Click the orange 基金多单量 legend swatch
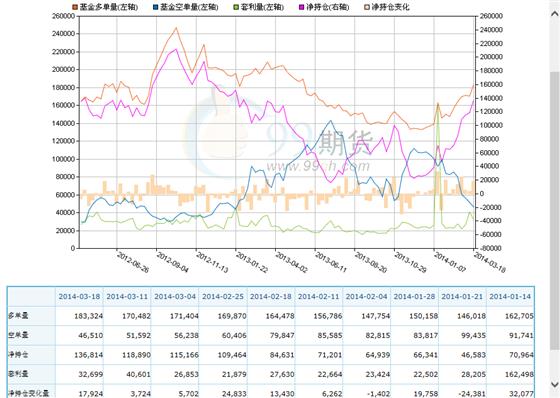 coord(75,7)
